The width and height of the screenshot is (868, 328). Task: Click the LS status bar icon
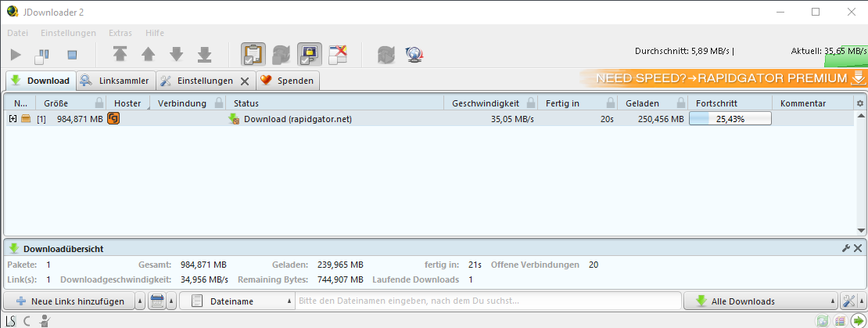click(x=10, y=320)
